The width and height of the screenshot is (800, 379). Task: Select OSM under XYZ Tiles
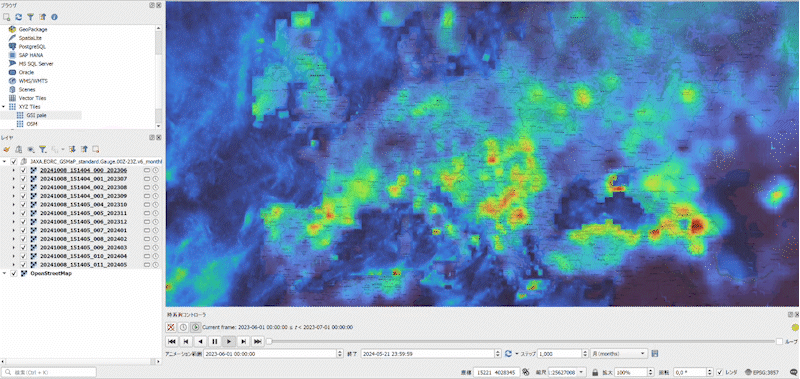(x=33, y=124)
